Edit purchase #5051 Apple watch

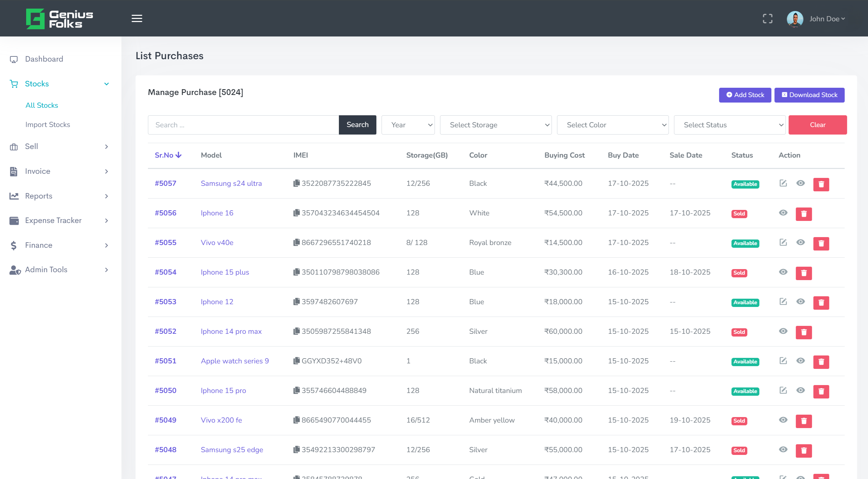tap(783, 361)
